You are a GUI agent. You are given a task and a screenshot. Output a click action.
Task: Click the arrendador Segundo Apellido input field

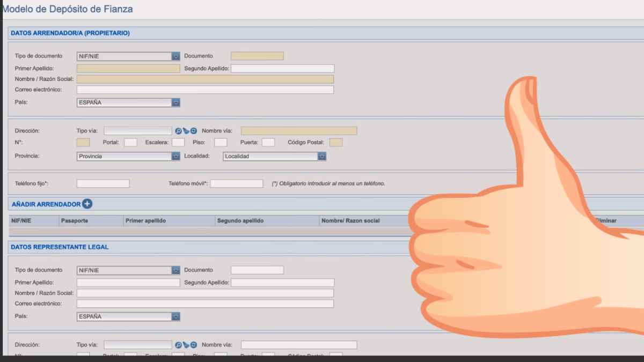click(282, 69)
